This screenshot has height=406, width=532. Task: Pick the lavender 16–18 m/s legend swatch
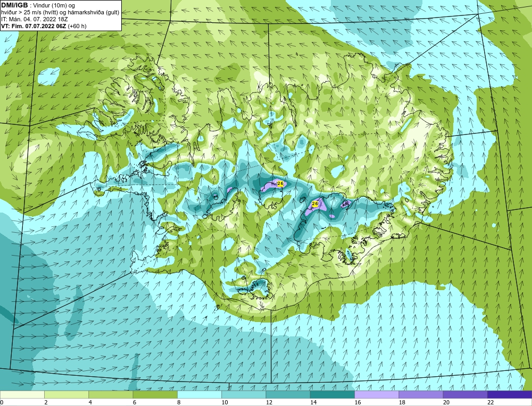coord(377,394)
